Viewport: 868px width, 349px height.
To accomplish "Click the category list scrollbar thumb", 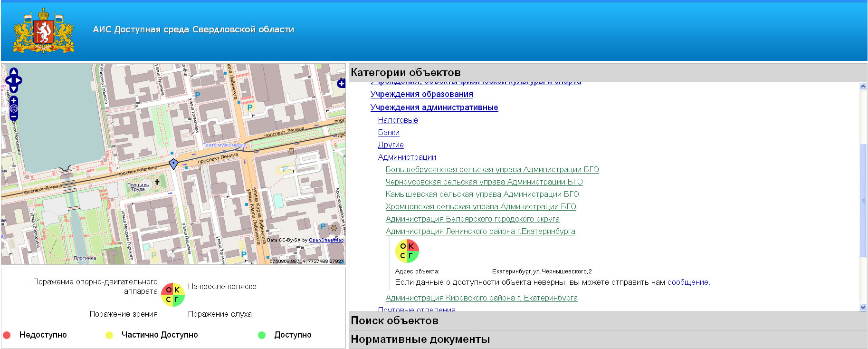I will 863,201.
